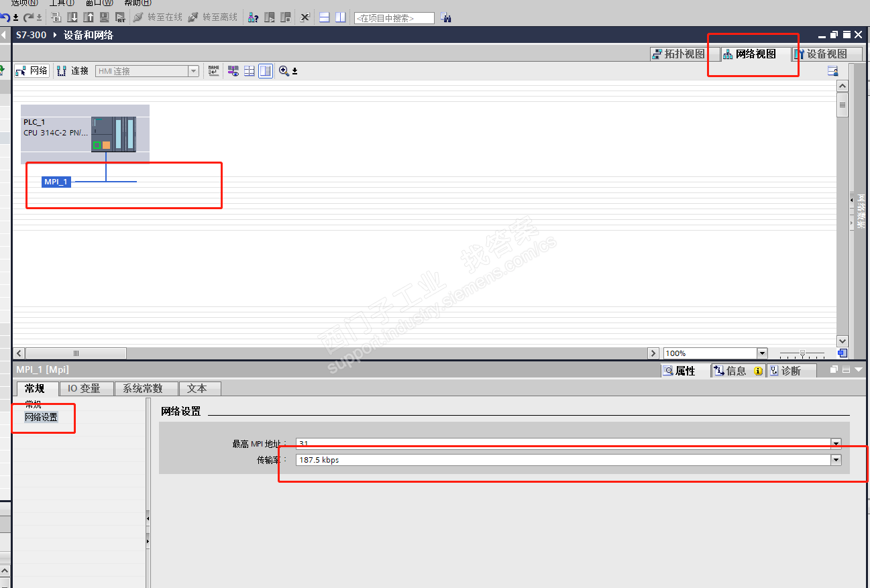
Task: Click the zoom slider handle
Action: [802, 353]
